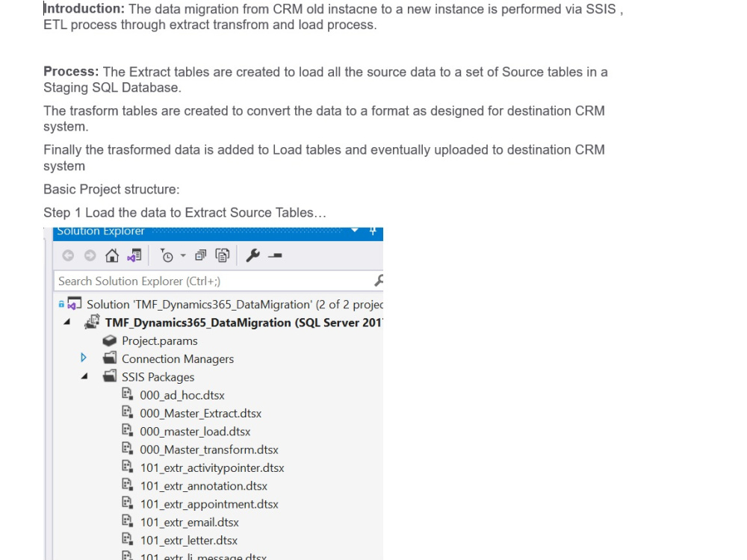The height and width of the screenshot is (560, 747).
Task: Click the package icon beside 000_Master_transform.dtsx
Action: [128, 448]
